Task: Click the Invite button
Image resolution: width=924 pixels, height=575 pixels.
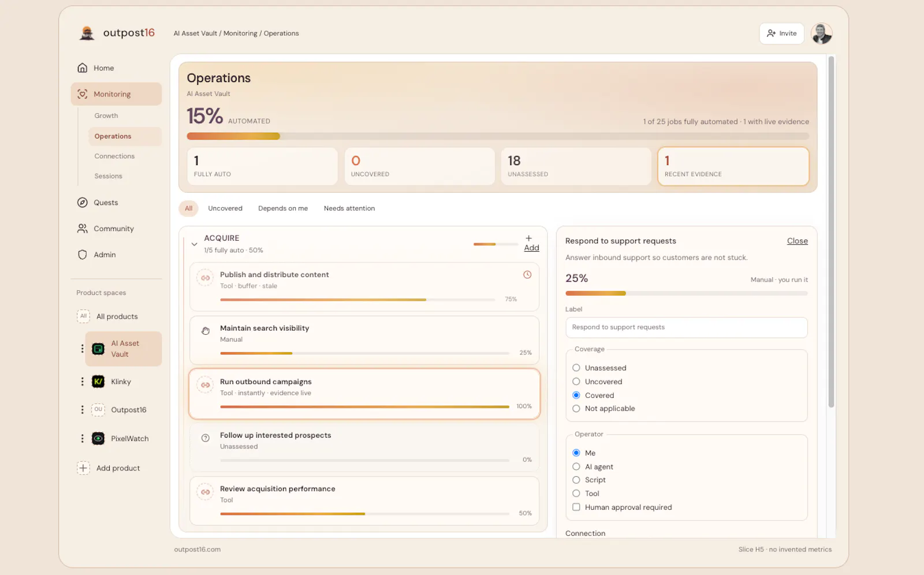Action: click(781, 33)
